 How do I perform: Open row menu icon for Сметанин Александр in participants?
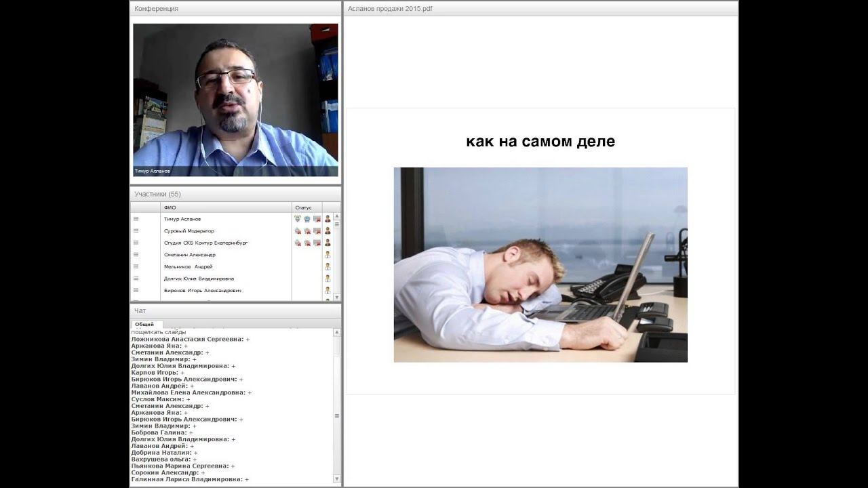(136, 255)
